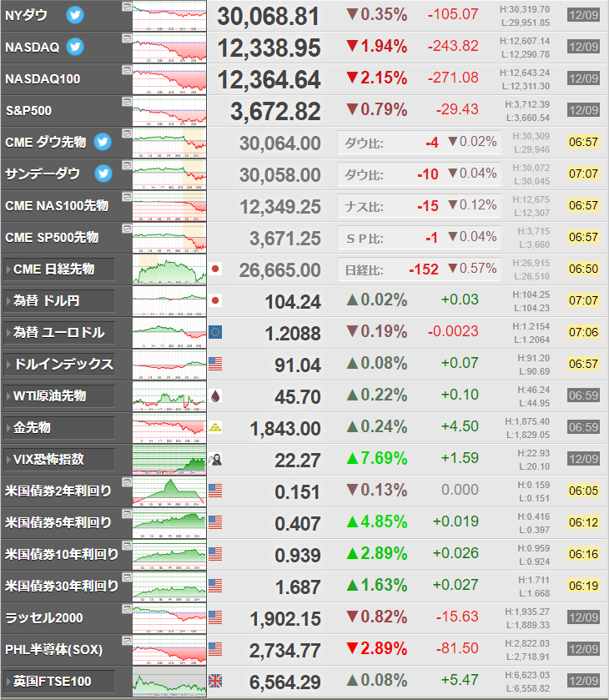
Task: Click the oil drop icon in WTI原油先物 row
Action: (215, 395)
